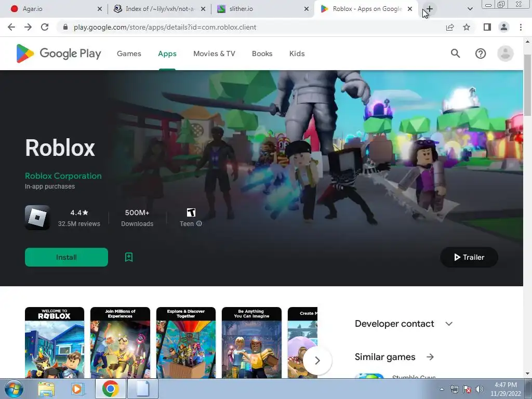Close the Agar.io tab
This screenshot has width=532, height=399.
[99, 9]
